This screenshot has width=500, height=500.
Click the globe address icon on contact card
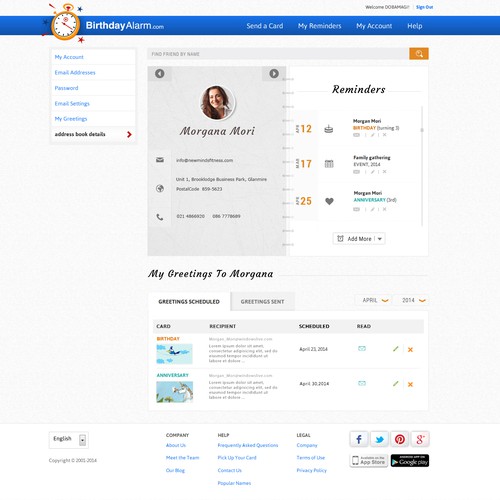click(x=160, y=188)
